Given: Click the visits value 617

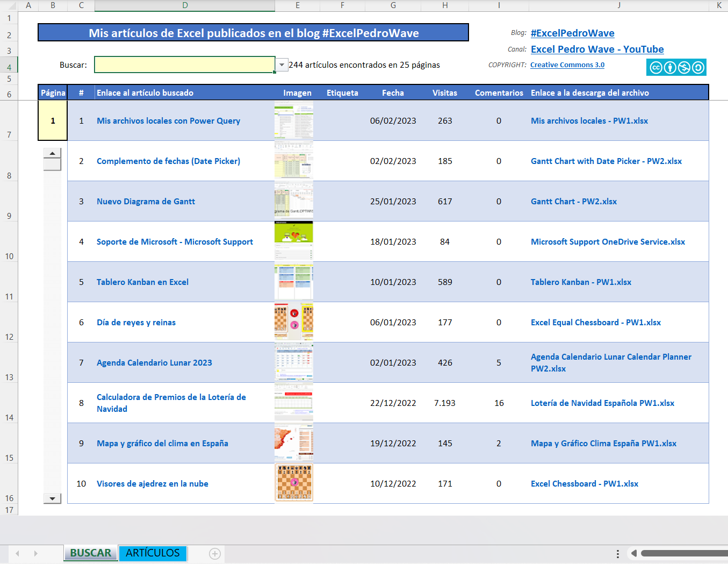Looking at the screenshot, I should (445, 202).
